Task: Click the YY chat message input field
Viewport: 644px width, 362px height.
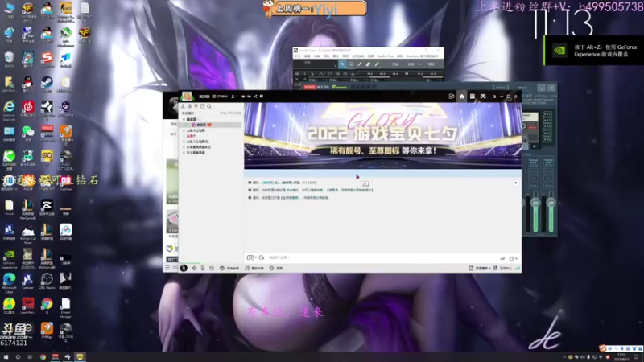Action: 382,257
